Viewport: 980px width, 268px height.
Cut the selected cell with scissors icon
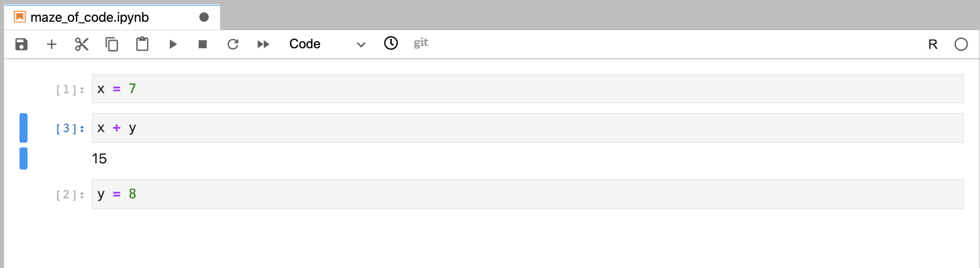point(82,44)
